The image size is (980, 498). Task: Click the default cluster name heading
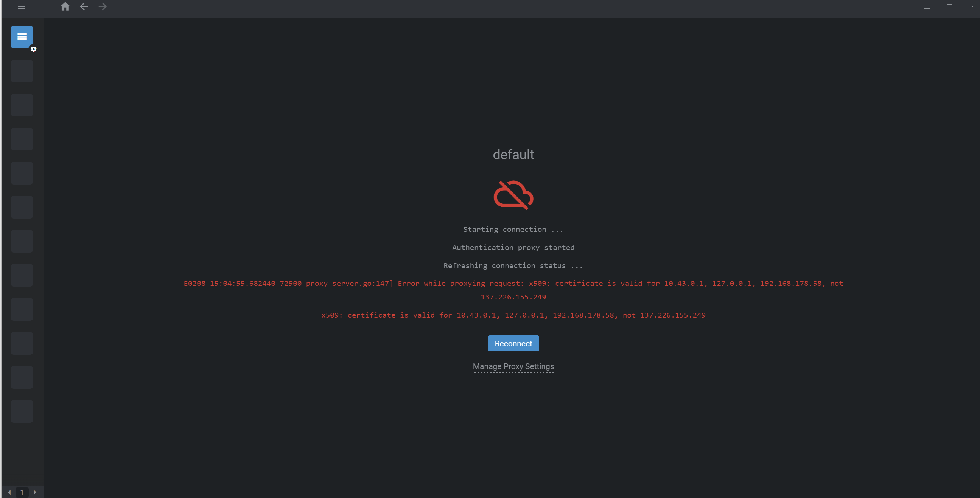click(513, 155)
